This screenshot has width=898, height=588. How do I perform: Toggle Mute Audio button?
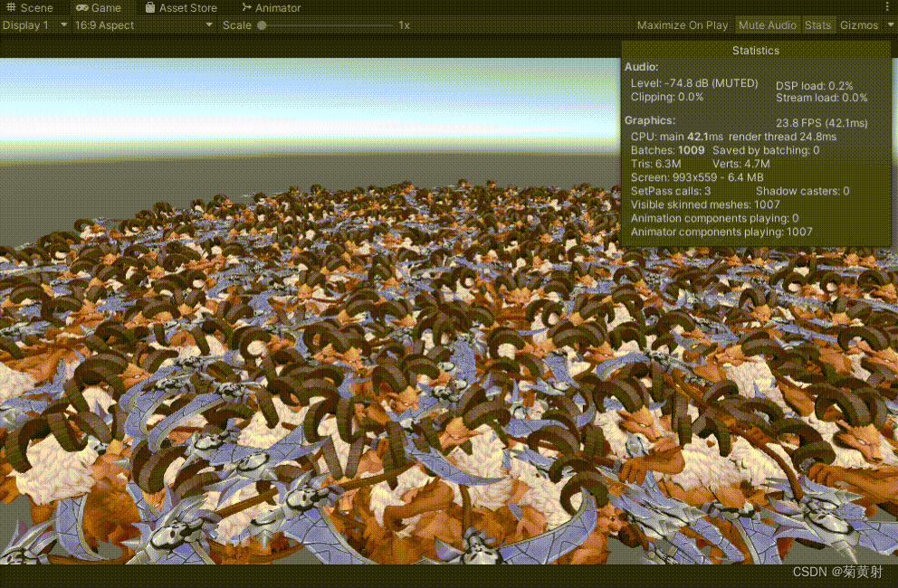pos(768,25)
